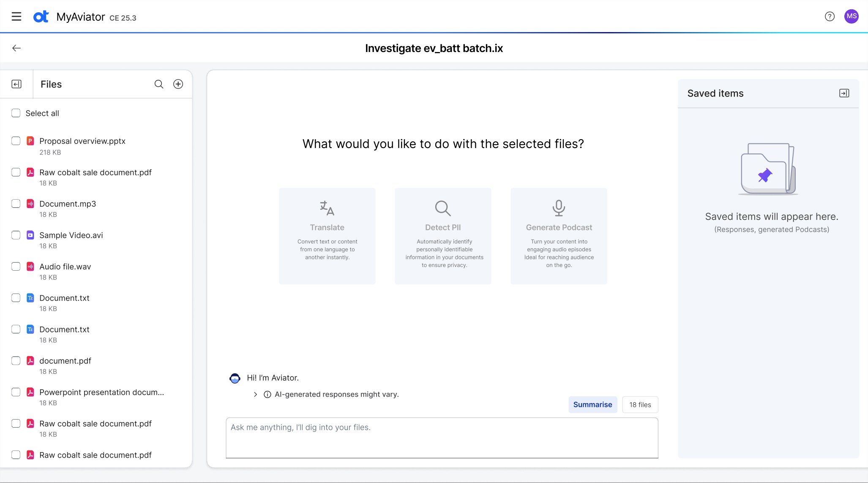Screen dimensions: 868x483
Task: Click the Generate Podcast microphone icon
Action: tap(559, 208)
